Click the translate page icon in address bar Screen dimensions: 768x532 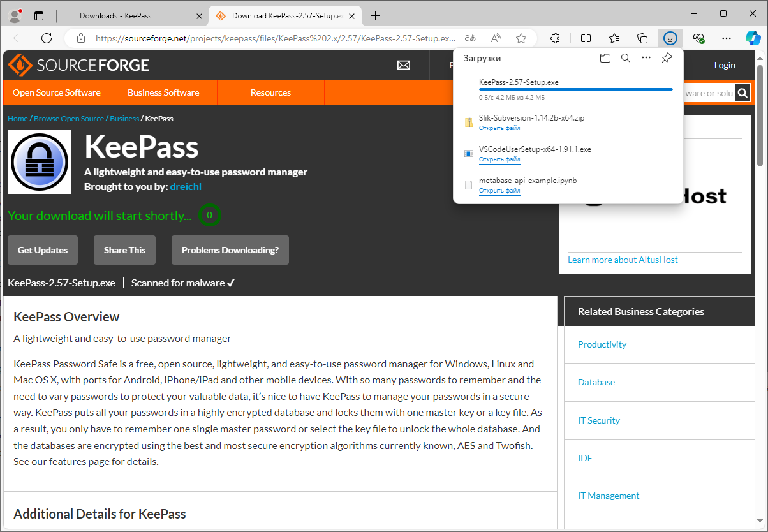click(x=470, y=38)
